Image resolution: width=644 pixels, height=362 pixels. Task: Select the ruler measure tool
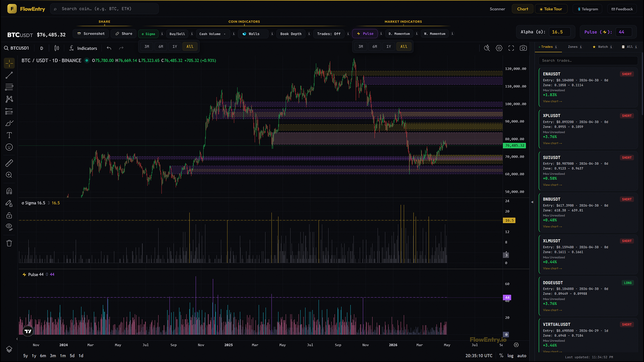(x=9, y=163)
